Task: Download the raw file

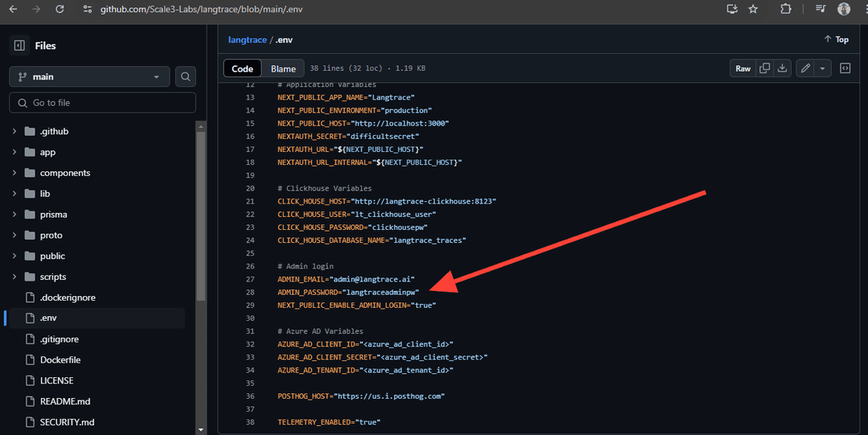Action: pyautogui.click(x=782, y=68)
